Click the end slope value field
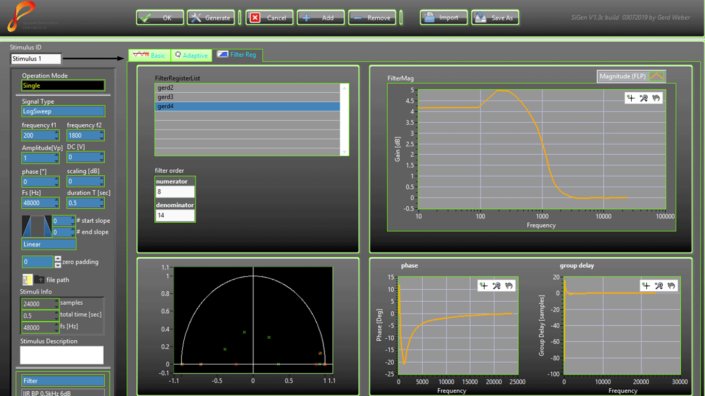705x396 pixels. pos(61,232)
